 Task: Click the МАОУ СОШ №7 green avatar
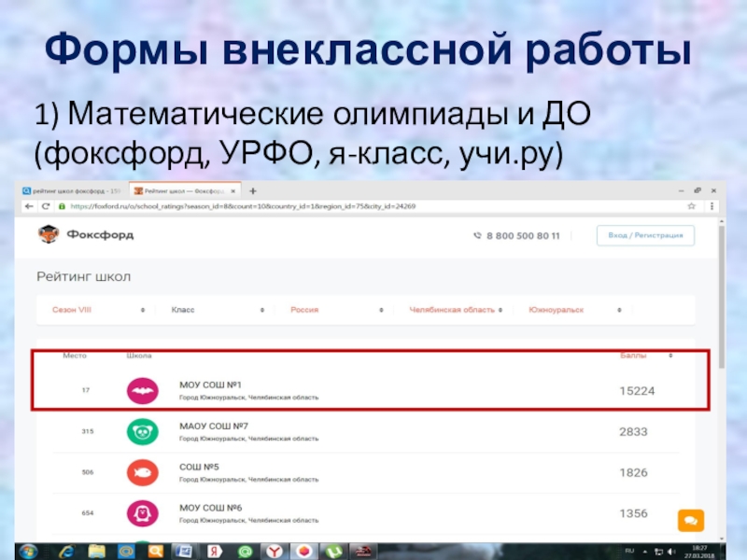142,431
